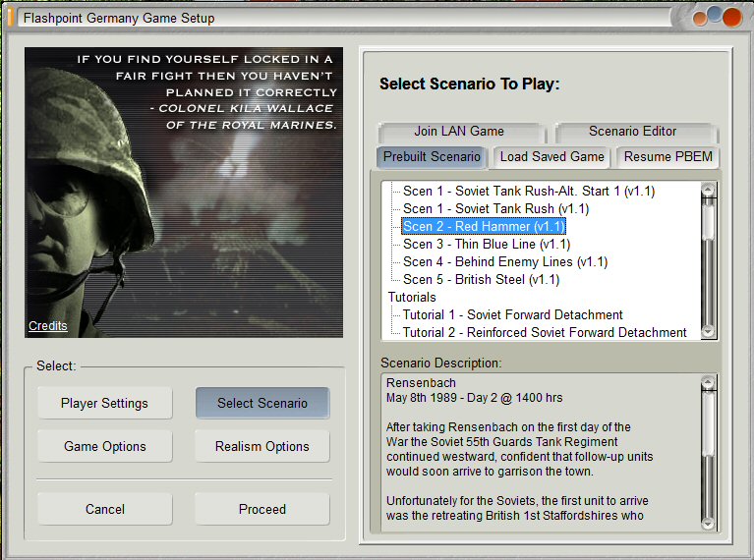Cancel the game setup
754x560 pixels.
point(104,509)
